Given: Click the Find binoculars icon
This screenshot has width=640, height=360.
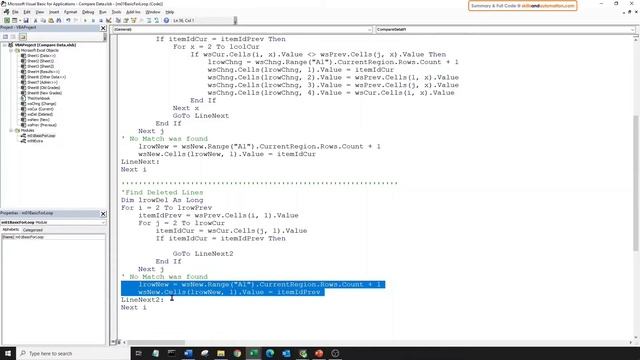Looking at the screenshot, I should click(x=59, y=20).
